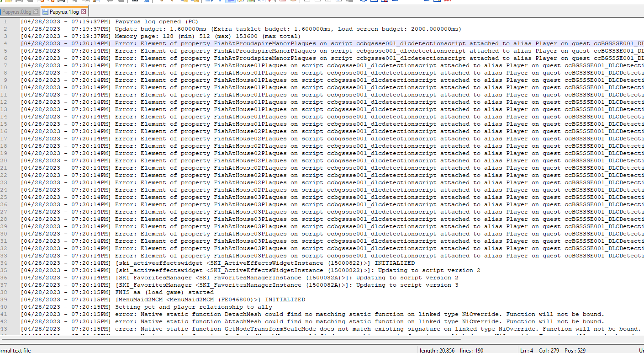Click the SKI_FavoritesManager script version 3 line

(239, 285)
